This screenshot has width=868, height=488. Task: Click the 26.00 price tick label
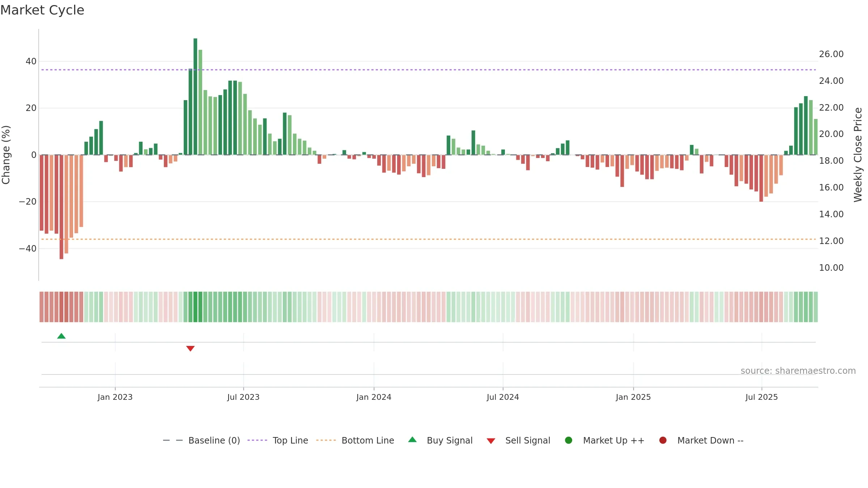coord(831,54)
